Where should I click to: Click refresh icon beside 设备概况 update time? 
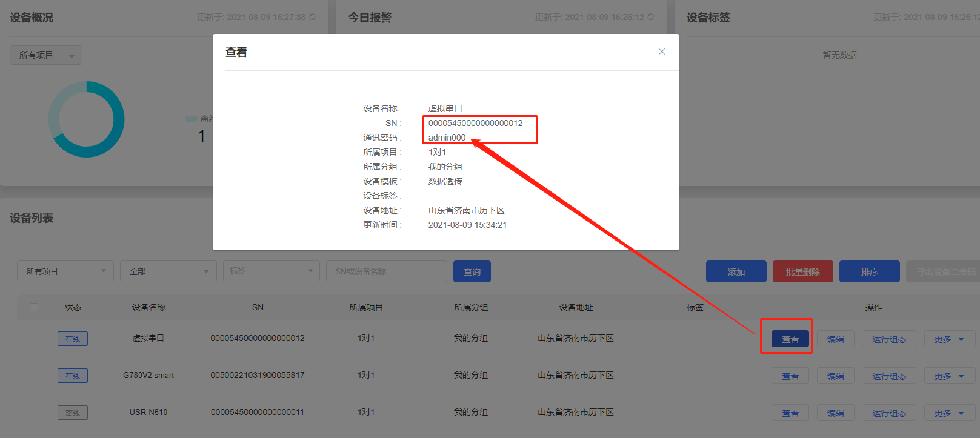pyautogui.click(x=313, y=17)
